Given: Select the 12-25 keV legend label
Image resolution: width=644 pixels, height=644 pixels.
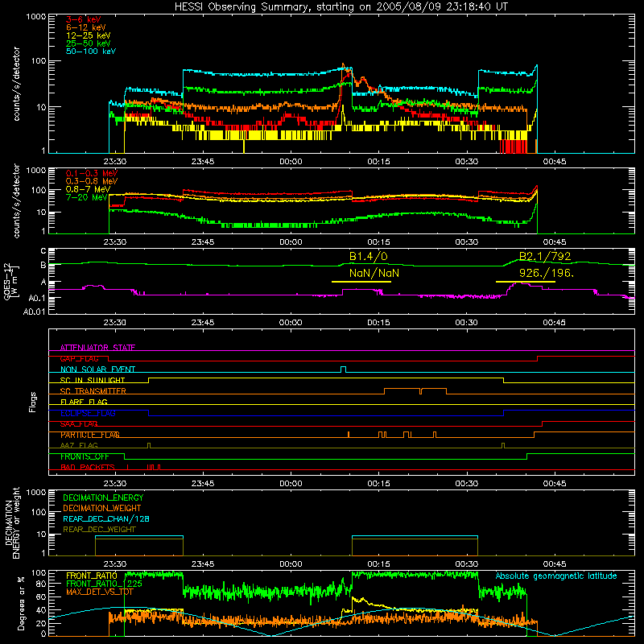Looking at the screenshot, I should point(89,35).
